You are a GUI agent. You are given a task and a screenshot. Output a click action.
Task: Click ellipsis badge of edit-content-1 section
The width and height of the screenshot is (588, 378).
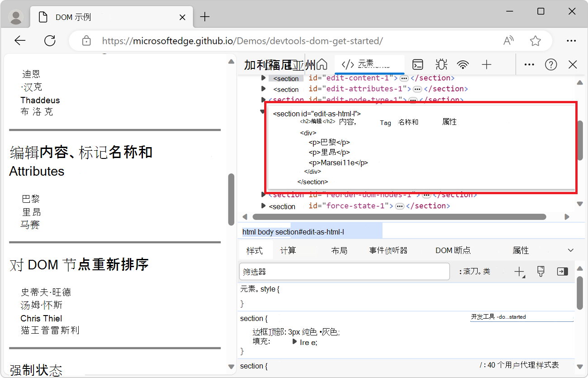tap(404, 78)
